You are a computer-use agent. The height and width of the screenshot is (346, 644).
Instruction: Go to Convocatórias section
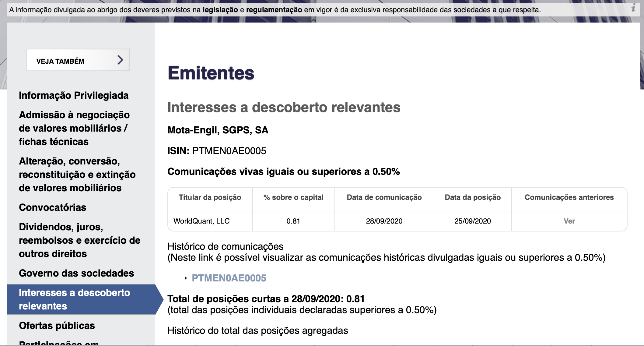52,207
